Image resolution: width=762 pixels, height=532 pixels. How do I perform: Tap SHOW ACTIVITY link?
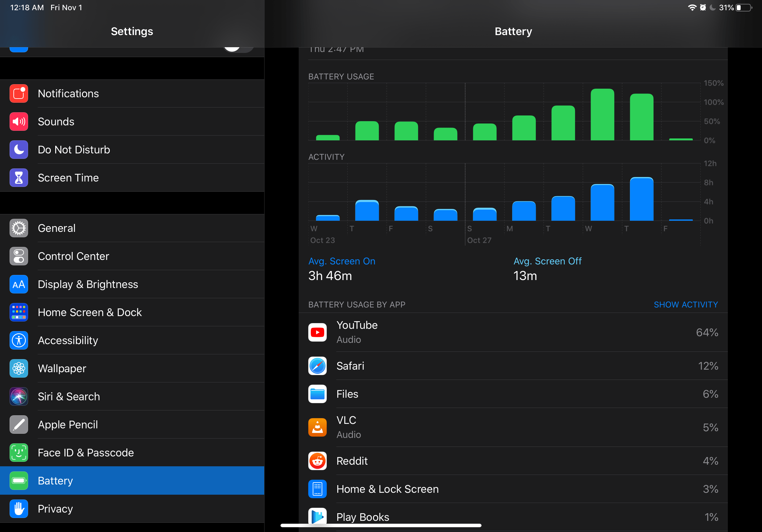pyautogui.click(x=685, y=305)
